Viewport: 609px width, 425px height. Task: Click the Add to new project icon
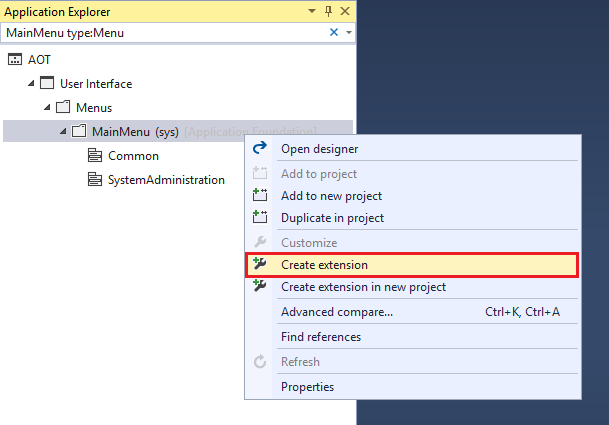point(260,196)
